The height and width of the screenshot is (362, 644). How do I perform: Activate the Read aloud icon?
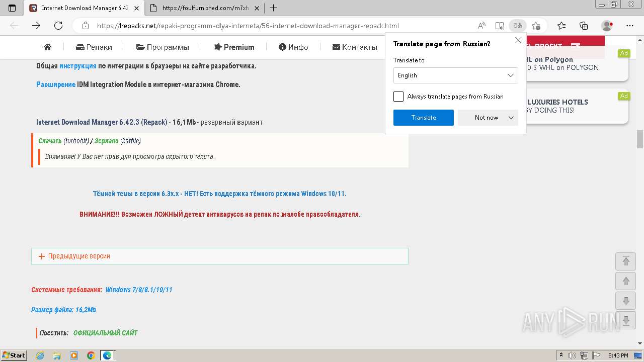(x=481, y=26)
